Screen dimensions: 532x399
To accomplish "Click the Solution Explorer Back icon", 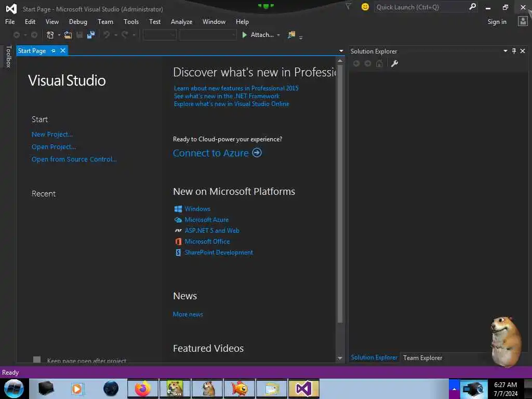I will point(356,63).
